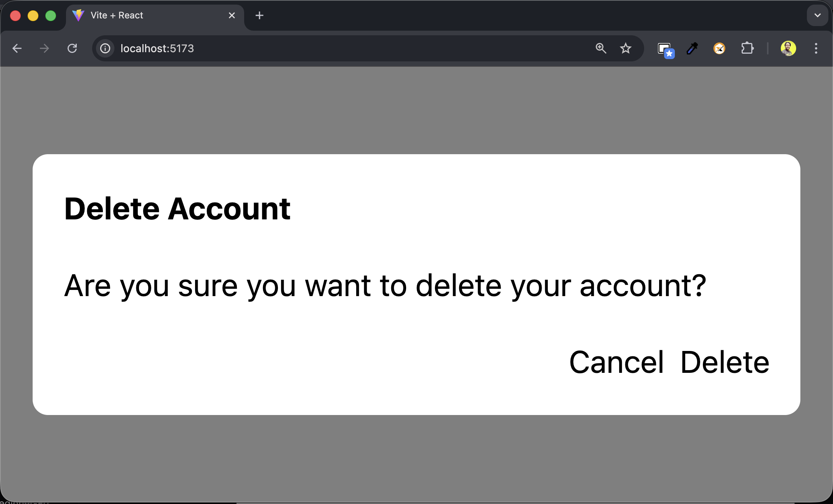
Task: Open the browser profile avatar
Action: click(x=788, y=48)
